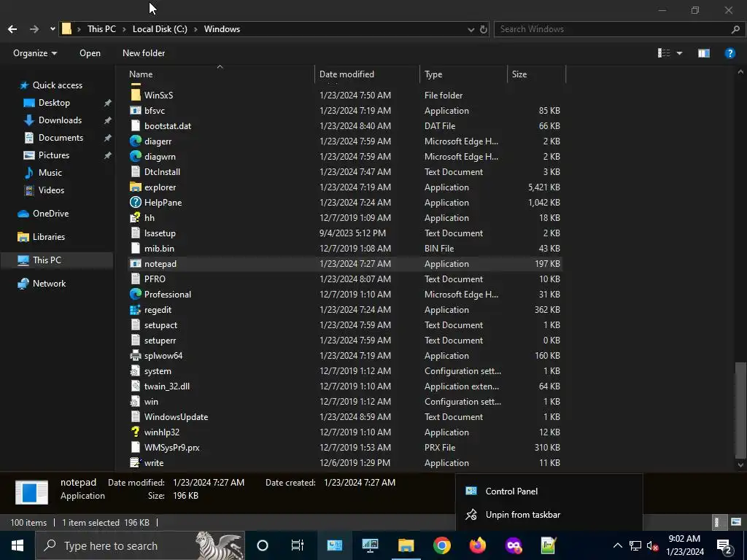This screenshot has height=560, width=747.
Task: Select the WMSysPr9.prx file
Action: 171,447
